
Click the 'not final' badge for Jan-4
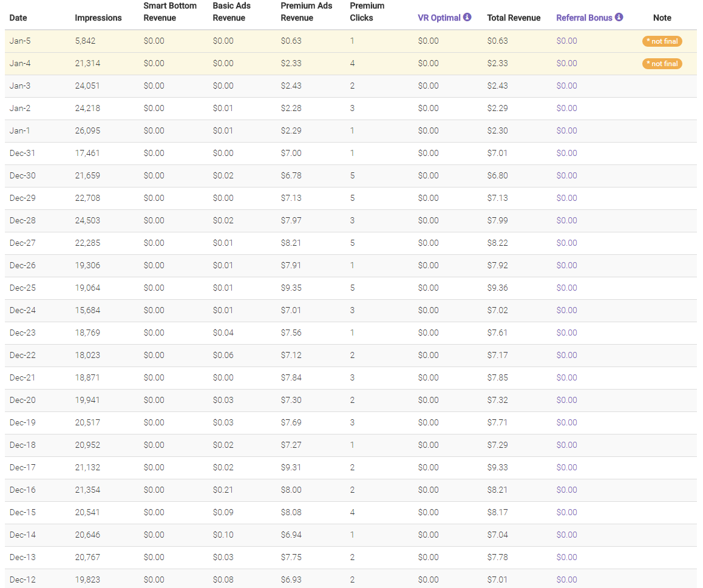(662, 64)
